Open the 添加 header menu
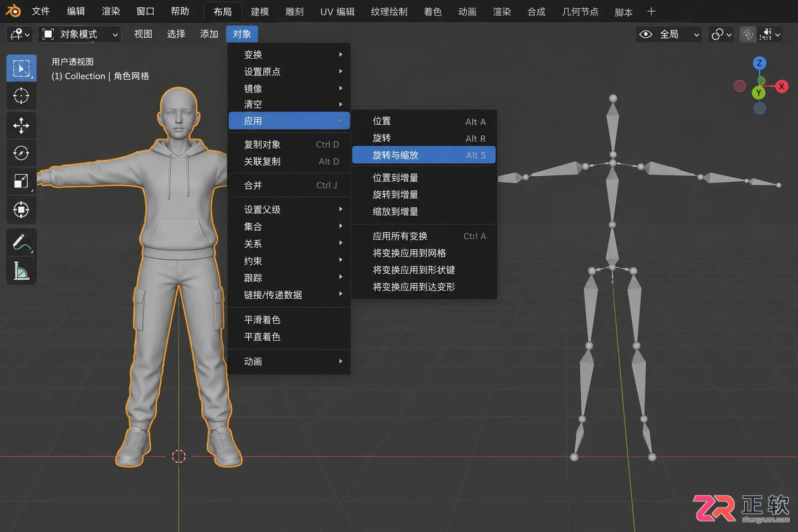The image size is (798, 532). (x=209, y=34)
